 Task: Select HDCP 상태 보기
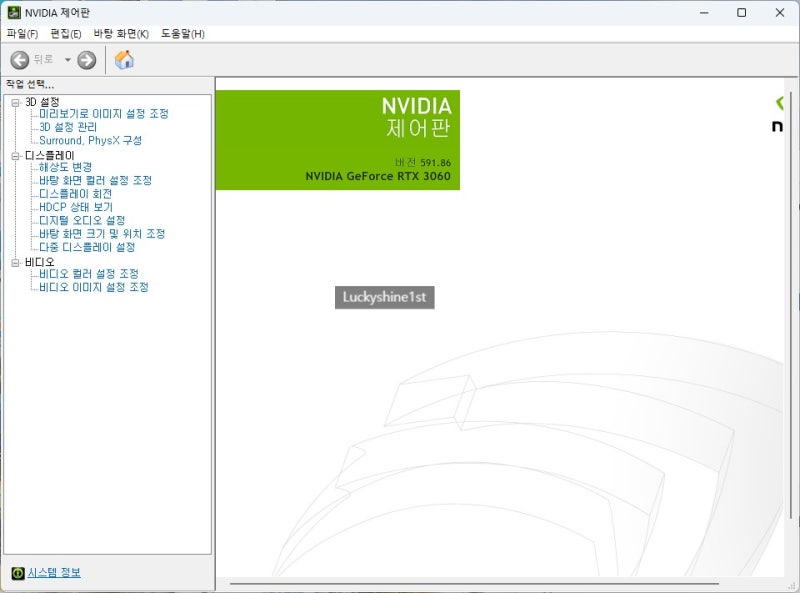76,207
